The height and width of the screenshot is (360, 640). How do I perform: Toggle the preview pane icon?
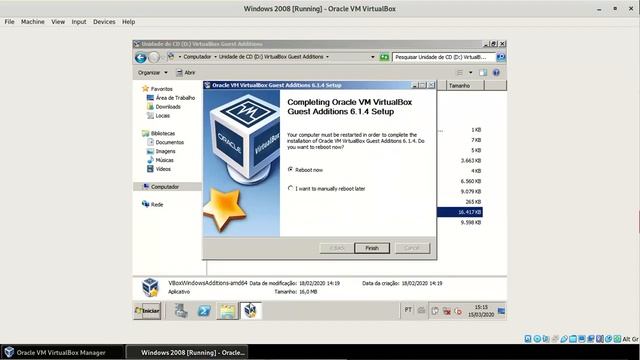click(483, 72)
